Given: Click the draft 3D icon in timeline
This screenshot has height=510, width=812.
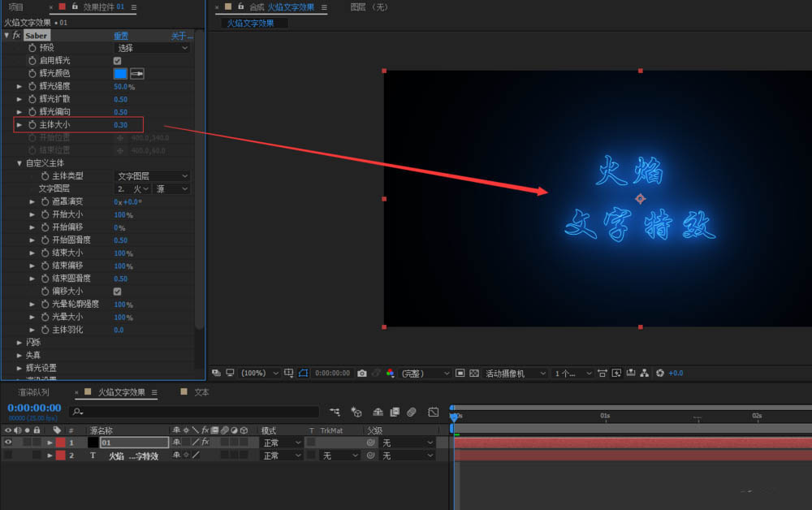Looking at the screenshot, I should [356, 413].
